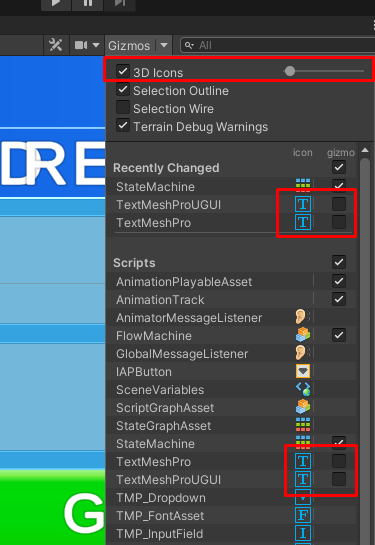
Task: Click TextMeshPro icon in Scripts section
Action: [303, 461]
